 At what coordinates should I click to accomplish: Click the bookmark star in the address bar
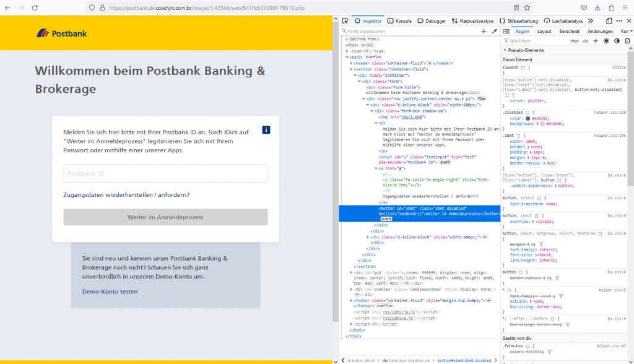[x=527, y=7]
